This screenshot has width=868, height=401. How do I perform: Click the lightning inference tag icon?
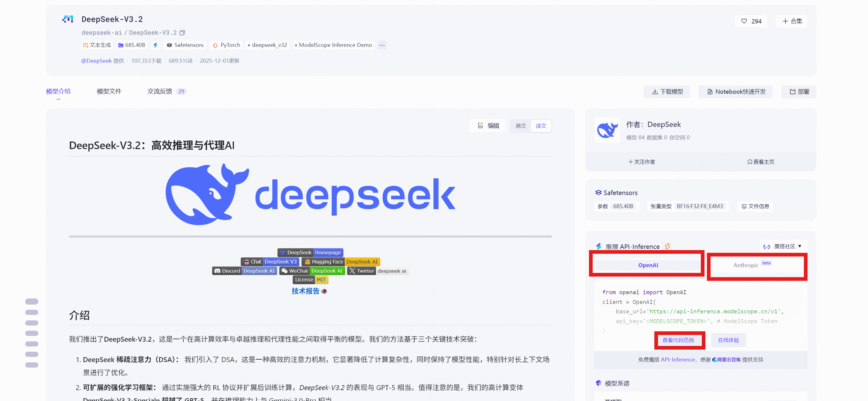155,45
